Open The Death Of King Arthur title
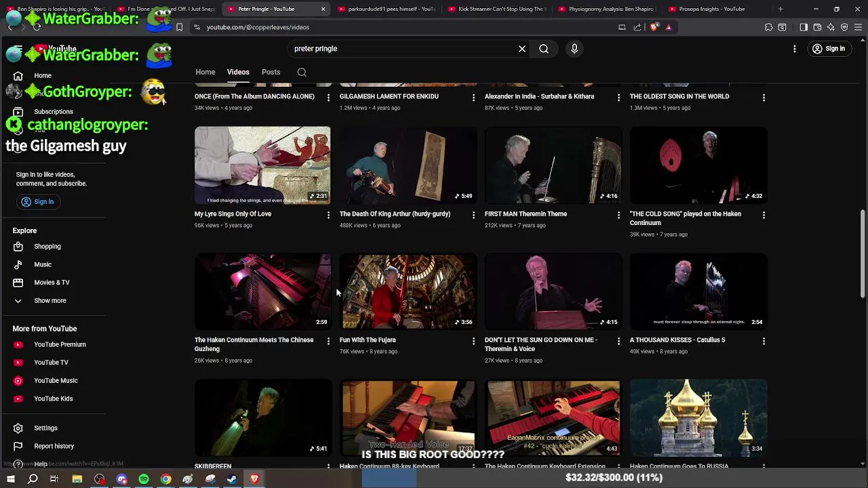This screenshot has width=868, height=488. [395, 214]
